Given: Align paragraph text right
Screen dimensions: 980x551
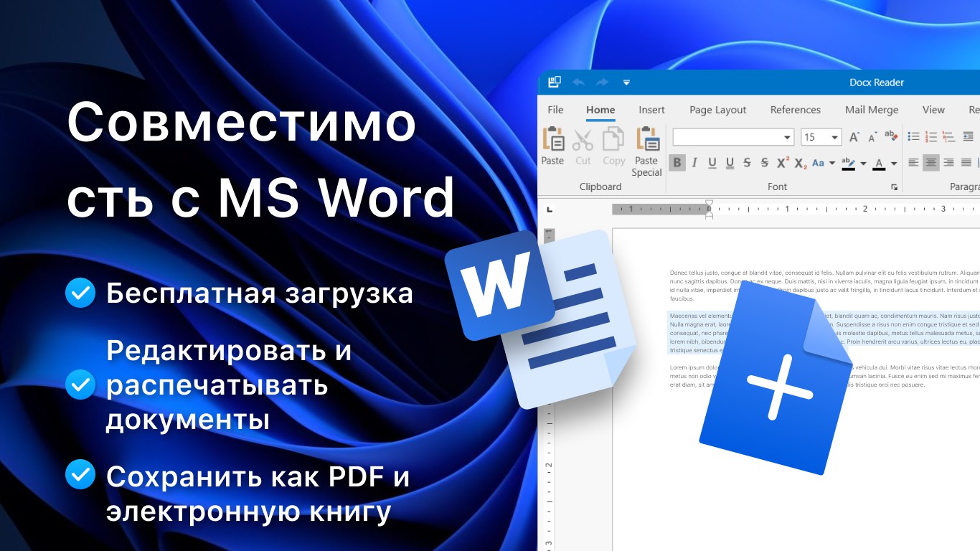Looking at the screenshot, I should [948, 163].
